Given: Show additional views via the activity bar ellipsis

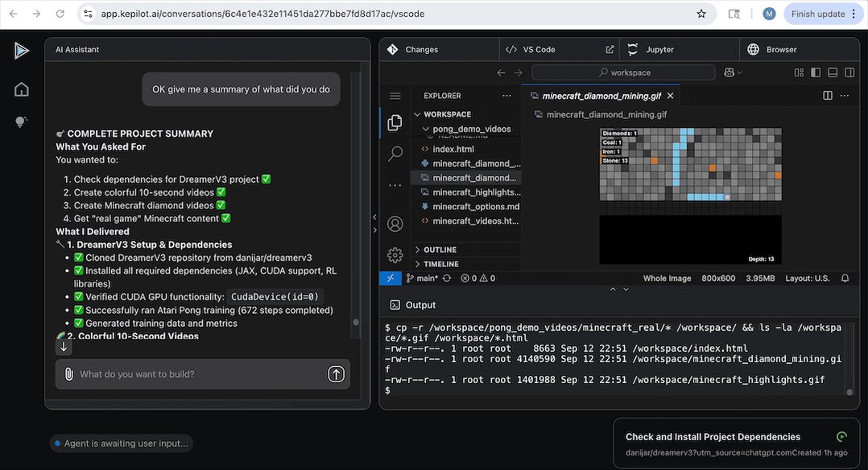Looking at the screenshot, I should [395, 185].
